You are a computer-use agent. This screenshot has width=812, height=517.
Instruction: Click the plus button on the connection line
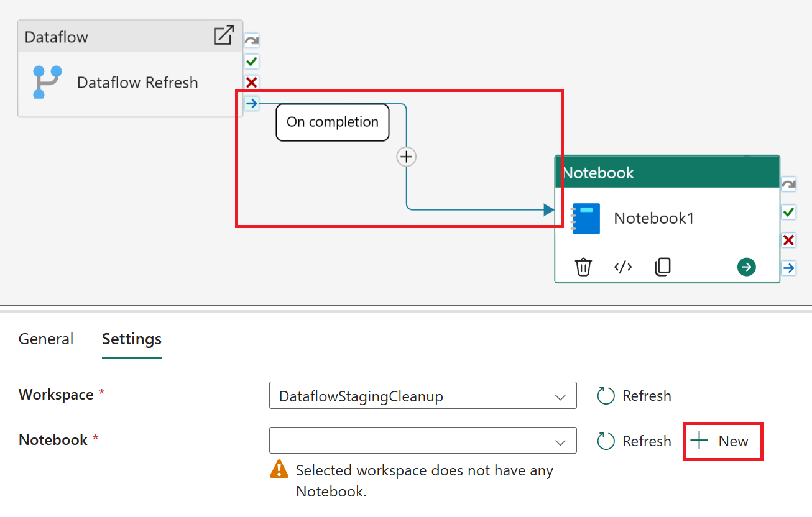406,157
